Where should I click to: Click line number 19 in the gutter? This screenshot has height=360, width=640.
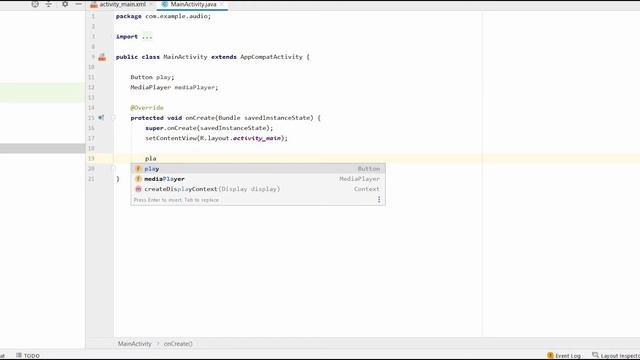91,158
